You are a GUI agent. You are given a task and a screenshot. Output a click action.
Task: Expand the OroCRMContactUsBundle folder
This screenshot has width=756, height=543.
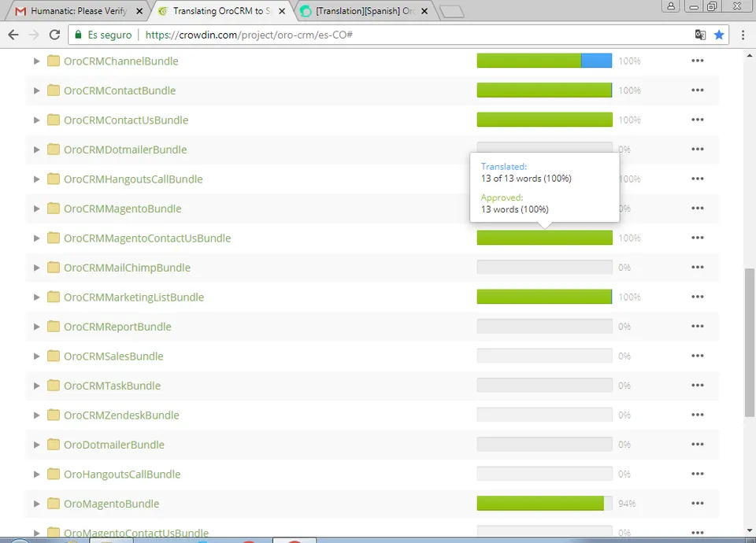(x=36, y=120)
